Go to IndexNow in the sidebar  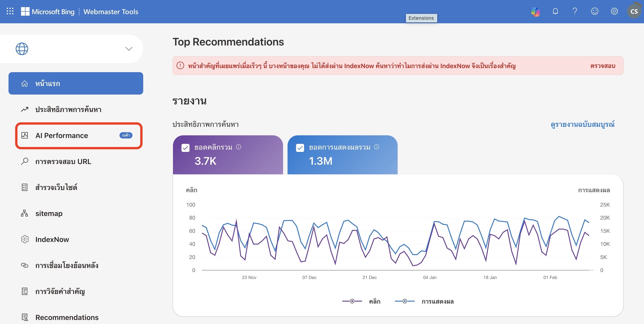[x=52, y=239]
